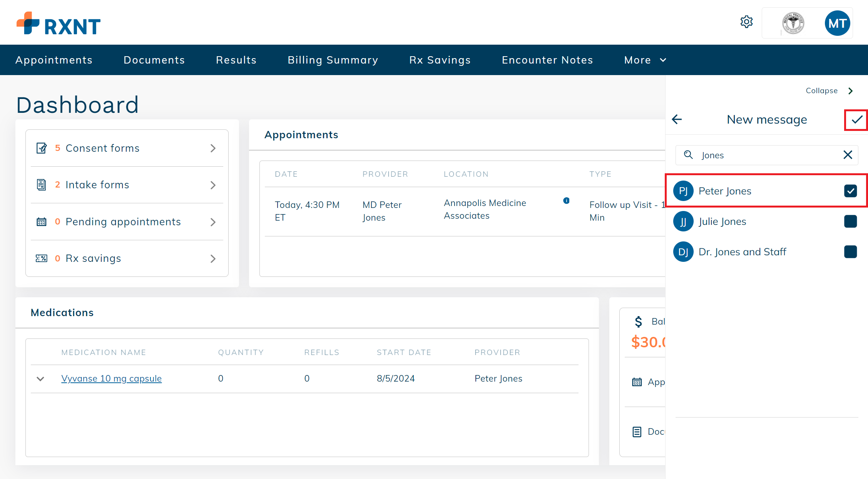Viewport: 868px width, 479px height.
Task: Click the search magnifier icon
Action: [x=688, y=155]
